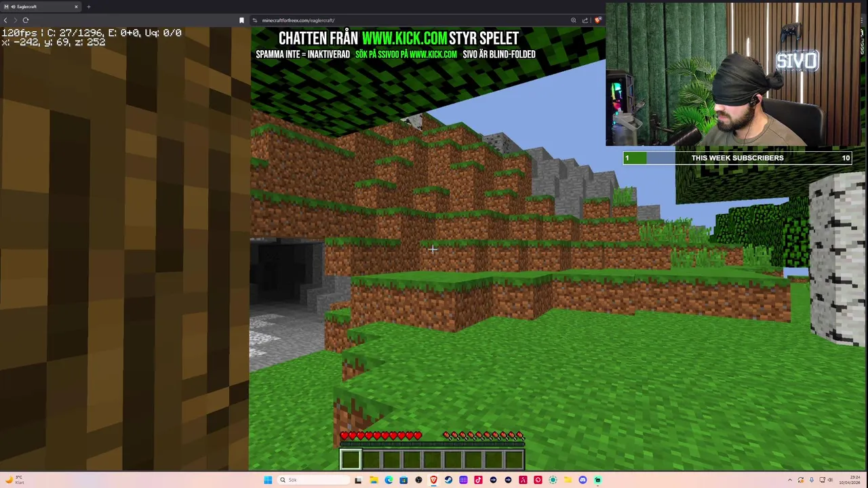This screenshot has height=488, width=868.
Task: Click the blue microphone tray icon
Action: click(812, 480)
